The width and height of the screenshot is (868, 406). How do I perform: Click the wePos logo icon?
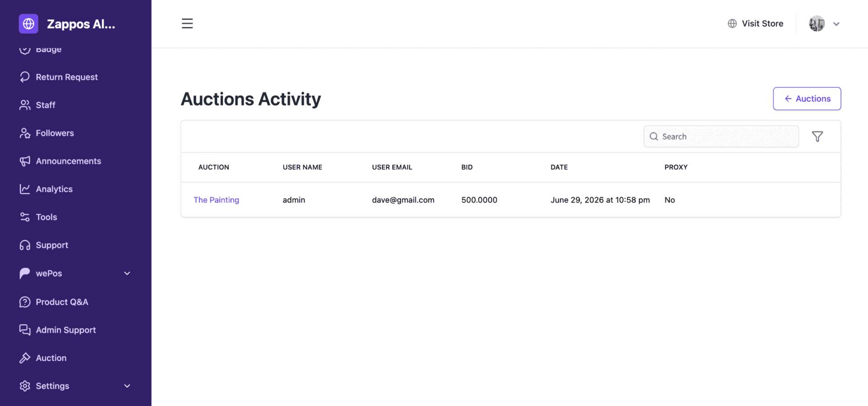(x=25, y=273)
